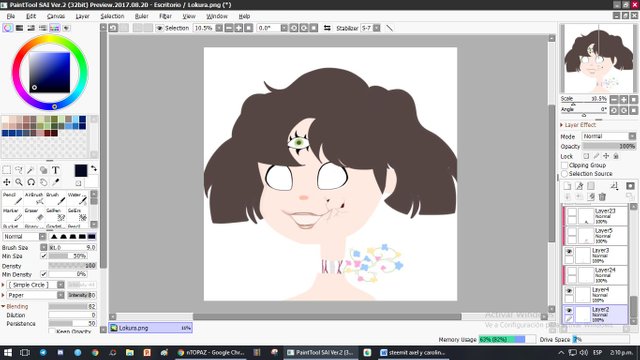640x360 pixels.
Task: Open Brush Size multiplier dropdown
Action: point(44,247)
